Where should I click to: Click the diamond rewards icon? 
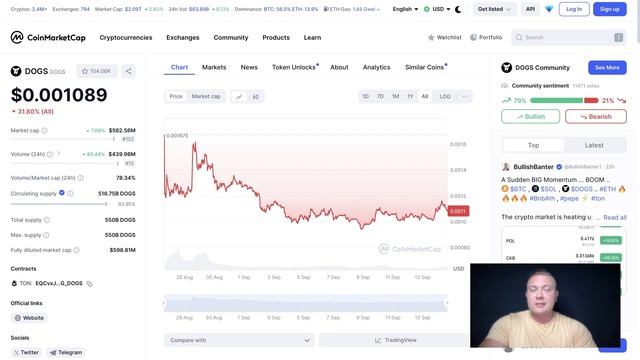tap(549, 9)
